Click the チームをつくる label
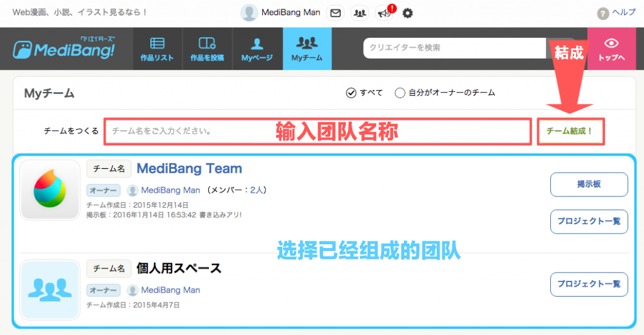The width and height of the screenshot is (644, 335). click(x=72, y=131)
